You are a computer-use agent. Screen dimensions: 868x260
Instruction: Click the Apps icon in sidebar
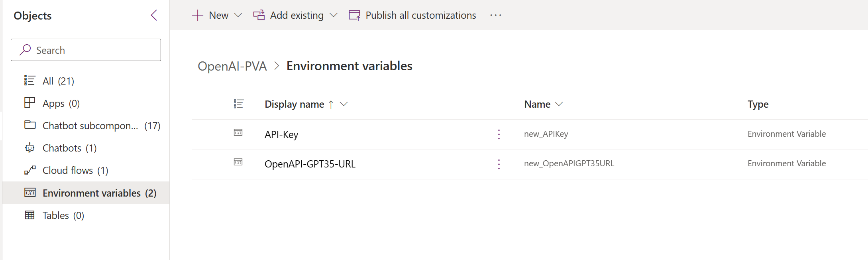pos(30,103)
